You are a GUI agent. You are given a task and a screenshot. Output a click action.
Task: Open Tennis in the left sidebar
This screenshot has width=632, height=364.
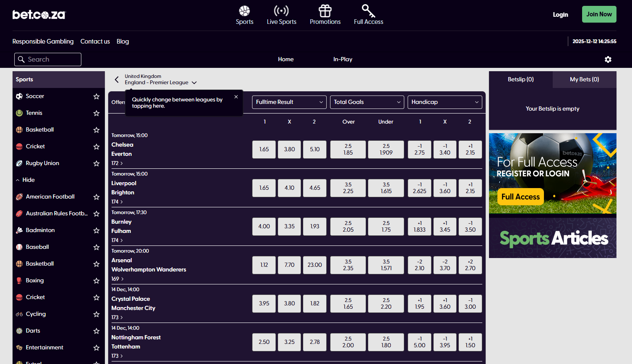(x=34, y=113)
